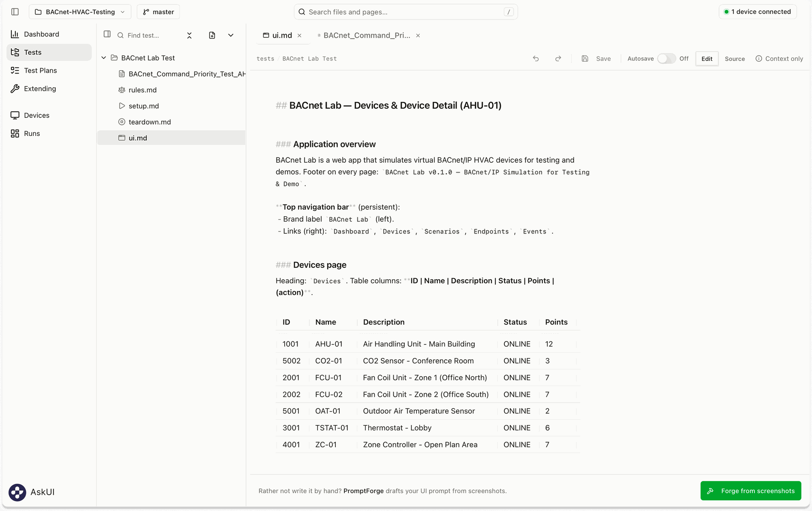The height and width of the screenshot is (511, 812).
Task: Open setup.md in the file tree
Action: [x=171, y=106]
